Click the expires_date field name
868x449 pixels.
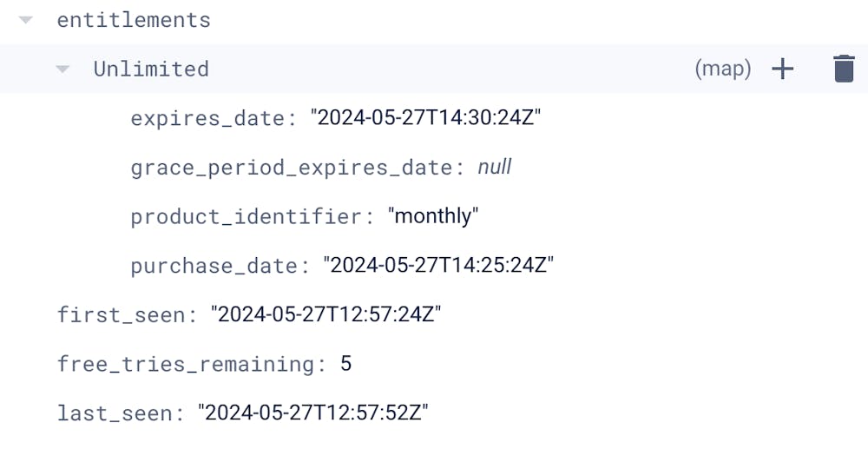(207, 118)
